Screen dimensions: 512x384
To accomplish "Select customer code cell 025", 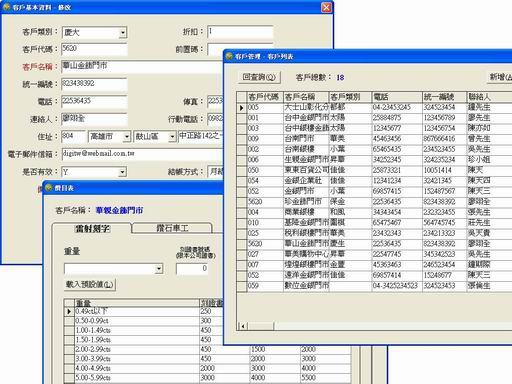I will pos(265,233).
